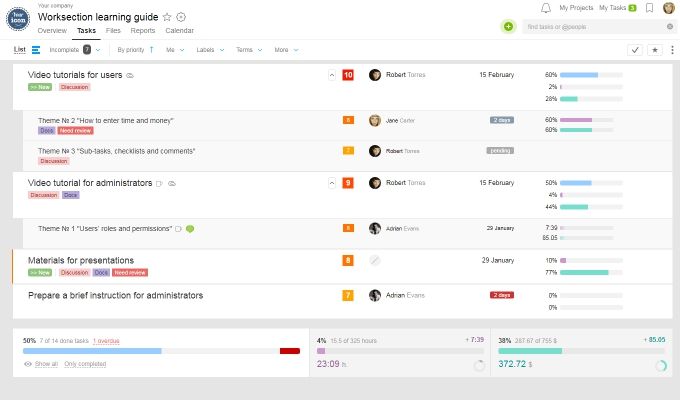Click the notifications bell icon

[x=545, y=8]
